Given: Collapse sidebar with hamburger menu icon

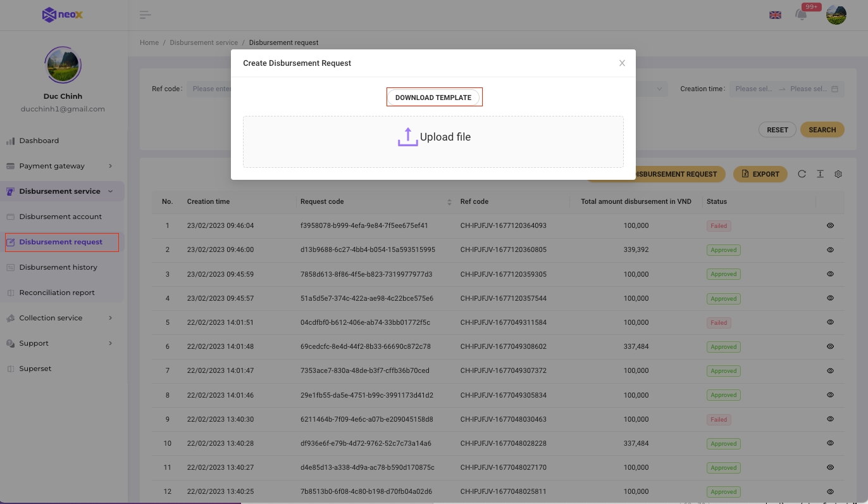Looking at the screenshot, I should click(x=146, y=15).
